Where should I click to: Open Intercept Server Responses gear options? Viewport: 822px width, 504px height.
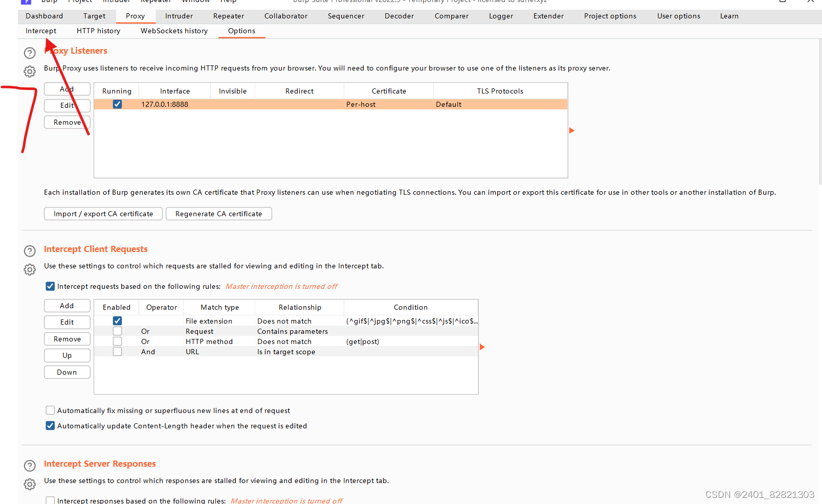pos(30,484)
